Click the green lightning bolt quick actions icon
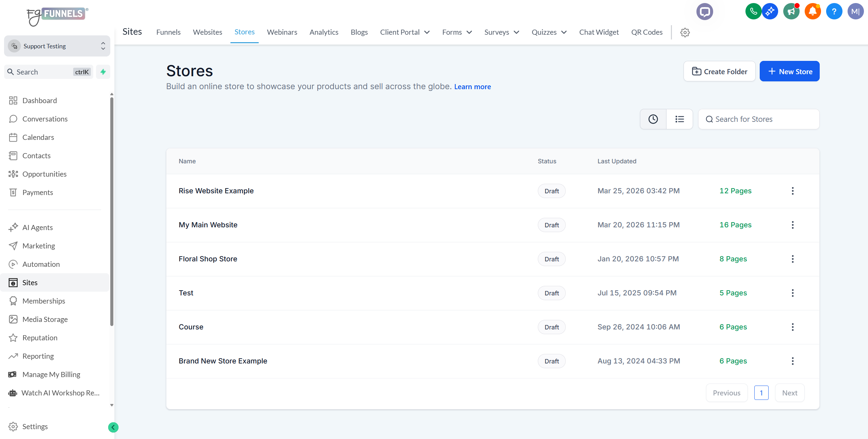The image size is (868, 439). (x=103, y=72)
